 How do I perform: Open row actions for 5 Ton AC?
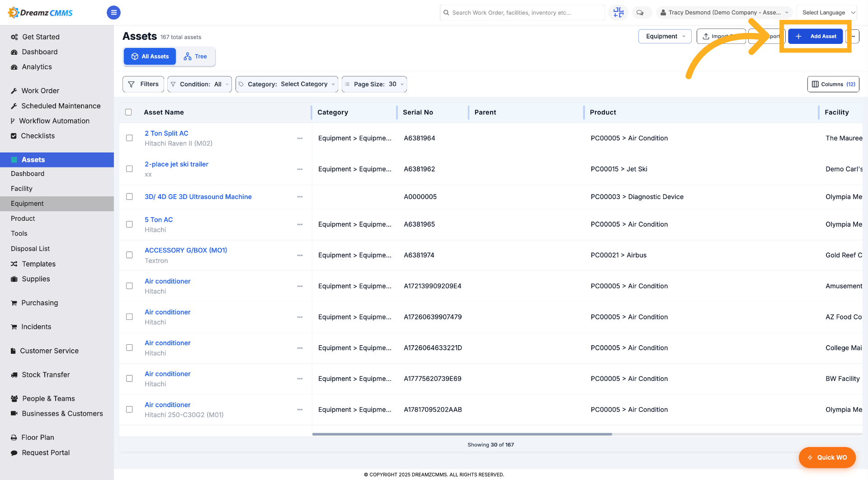[300, 224]
